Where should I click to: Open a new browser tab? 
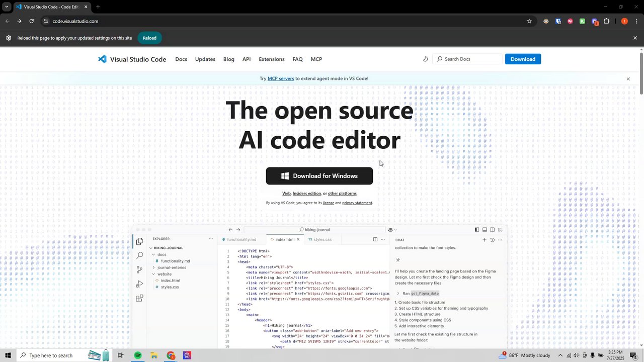(x=98, y=7)
